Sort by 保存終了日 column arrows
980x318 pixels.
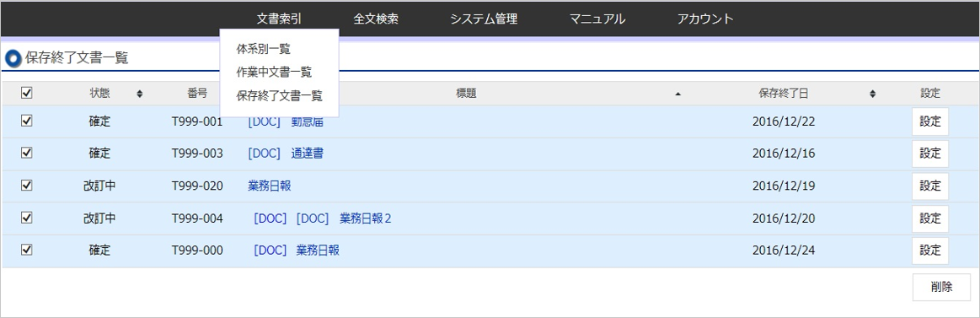[872, 94]
